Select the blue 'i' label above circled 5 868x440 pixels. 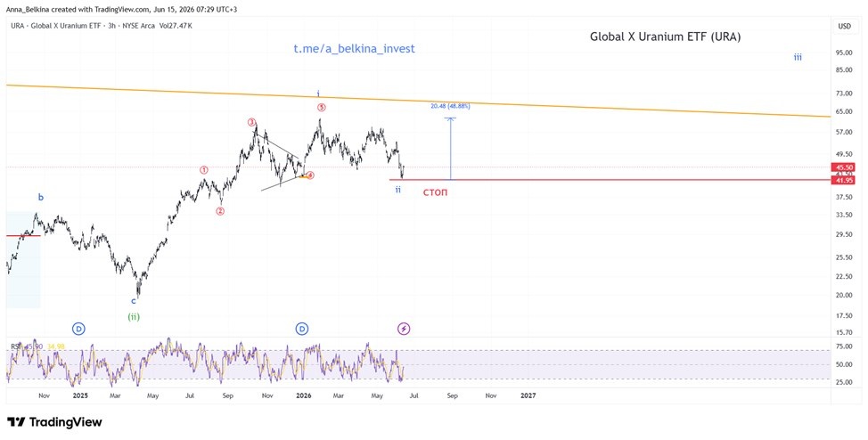tap(318, 93)
